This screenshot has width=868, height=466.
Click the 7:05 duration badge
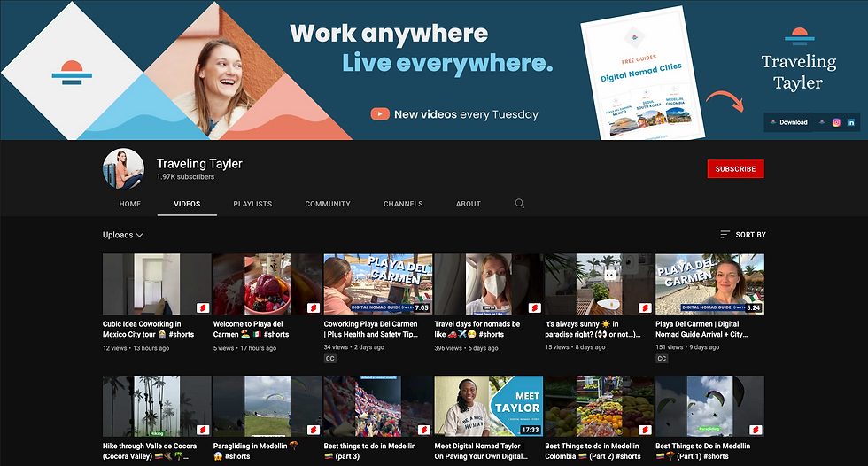pos(422,307)
